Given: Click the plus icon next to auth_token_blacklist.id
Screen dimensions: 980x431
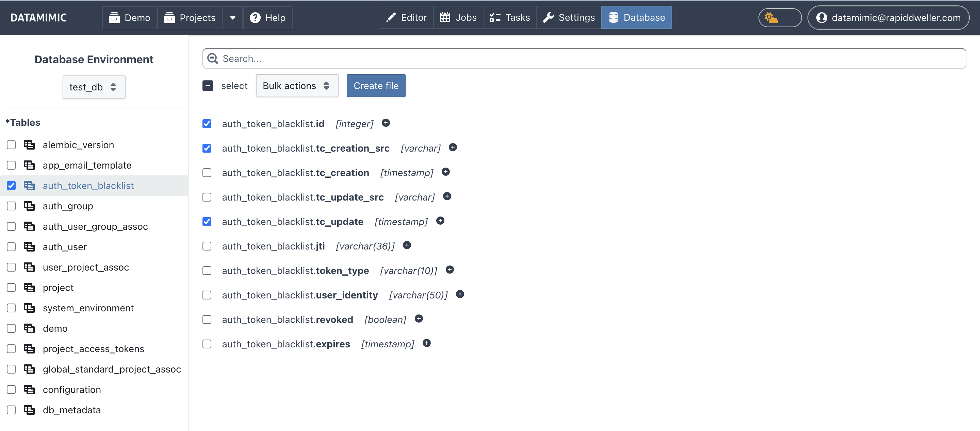Looking at the screenshot, I should click(386, 123).
